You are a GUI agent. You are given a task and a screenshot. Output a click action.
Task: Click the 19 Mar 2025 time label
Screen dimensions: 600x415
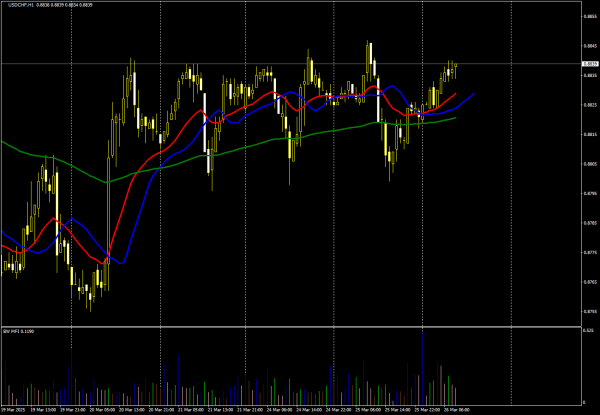tap(12, 409)
